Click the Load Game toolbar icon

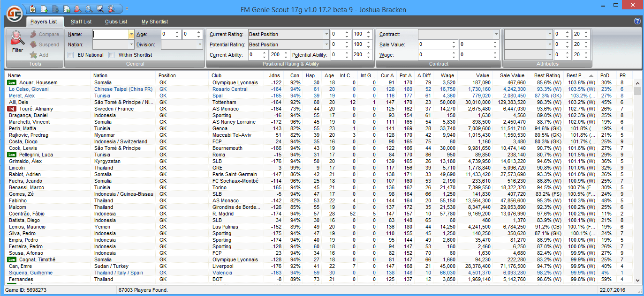coord(32,9)
